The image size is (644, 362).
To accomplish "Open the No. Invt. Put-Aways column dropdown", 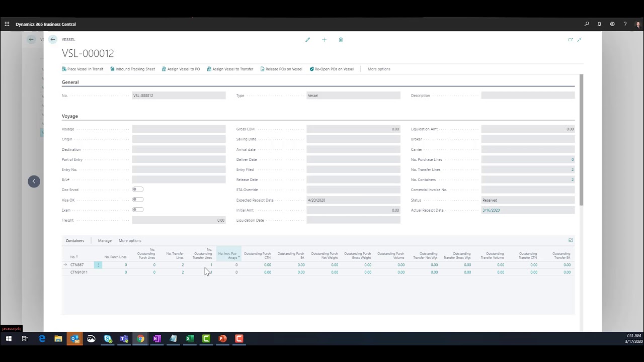I will (x=239, y=257).
